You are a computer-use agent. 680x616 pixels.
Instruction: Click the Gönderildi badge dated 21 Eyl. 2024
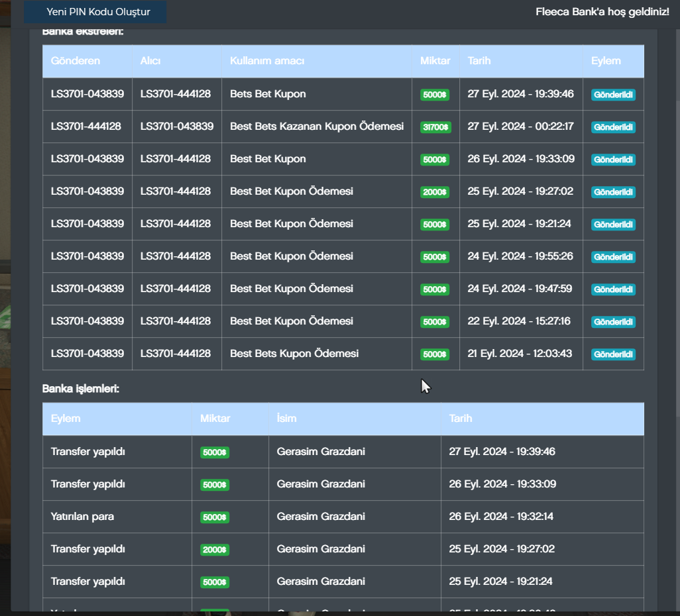pos(613,354)
